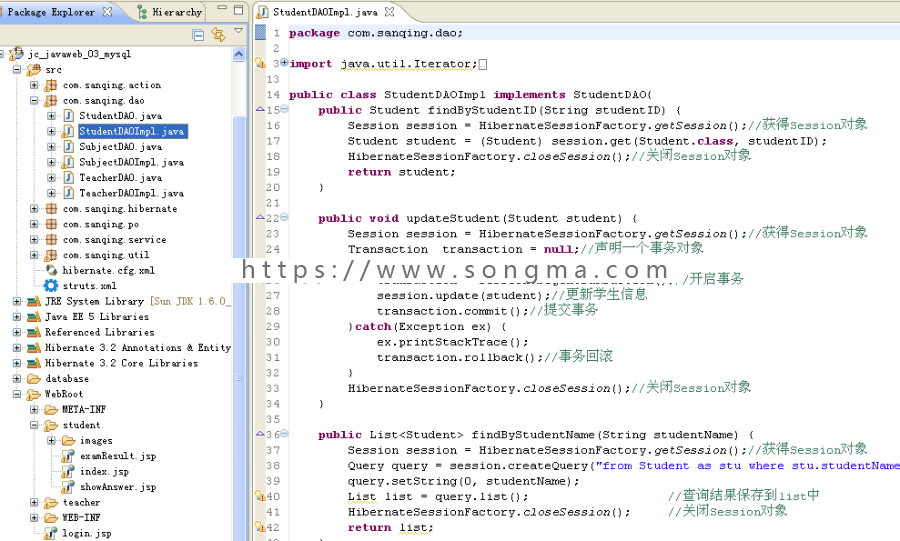Toggle Link with Editor icon
900x541 pixels.
click(x=218, y=34)
